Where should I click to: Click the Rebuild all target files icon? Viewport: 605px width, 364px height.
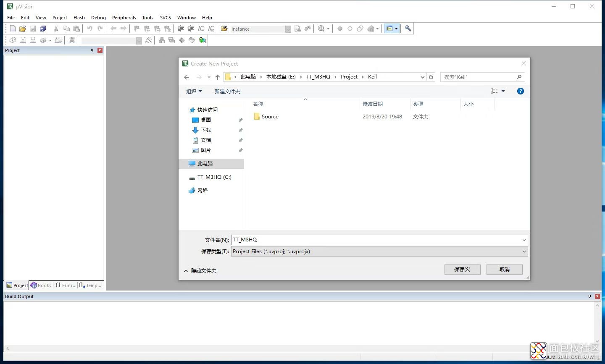point(33,40)
